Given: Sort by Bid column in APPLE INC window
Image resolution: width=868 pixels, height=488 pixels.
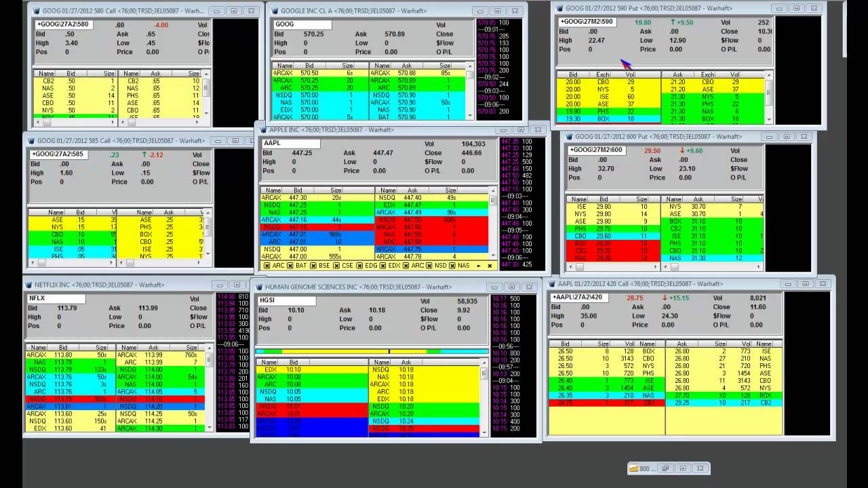Looking at the screenshot, I should (x=298, y=190).
